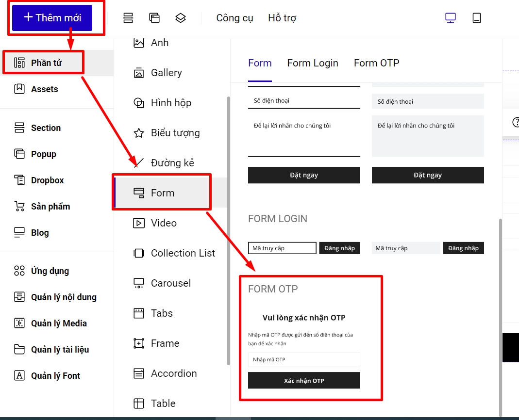Open the Công cụ menu
519x420 pixels.
pyautogui.click(x=234, y=18)
